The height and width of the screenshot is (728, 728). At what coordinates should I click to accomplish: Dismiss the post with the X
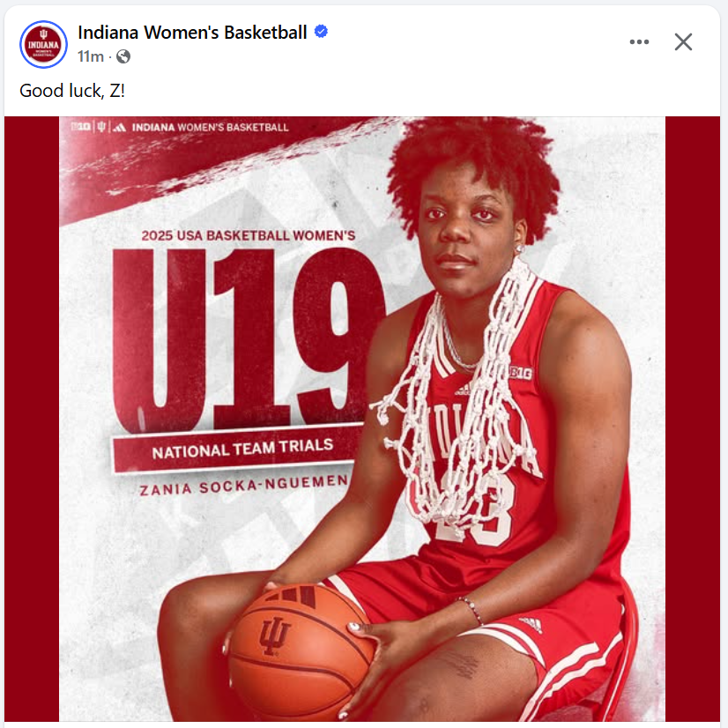683,41
